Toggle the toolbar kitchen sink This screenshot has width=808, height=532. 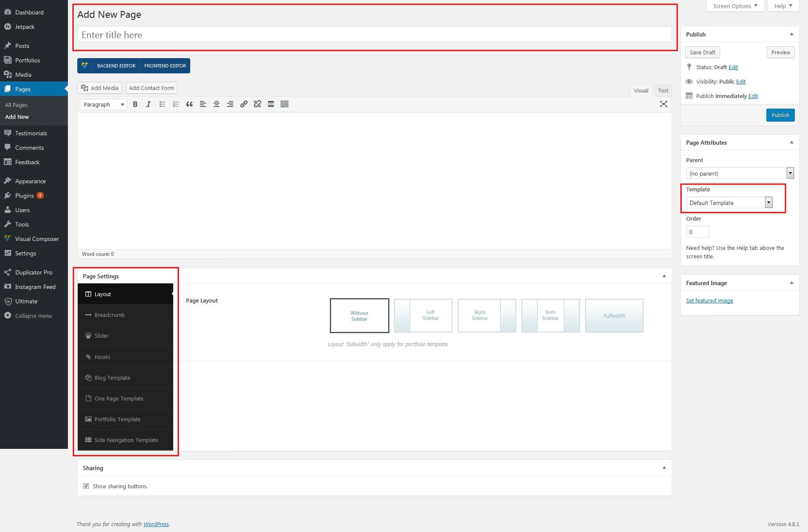pos(284,104)
